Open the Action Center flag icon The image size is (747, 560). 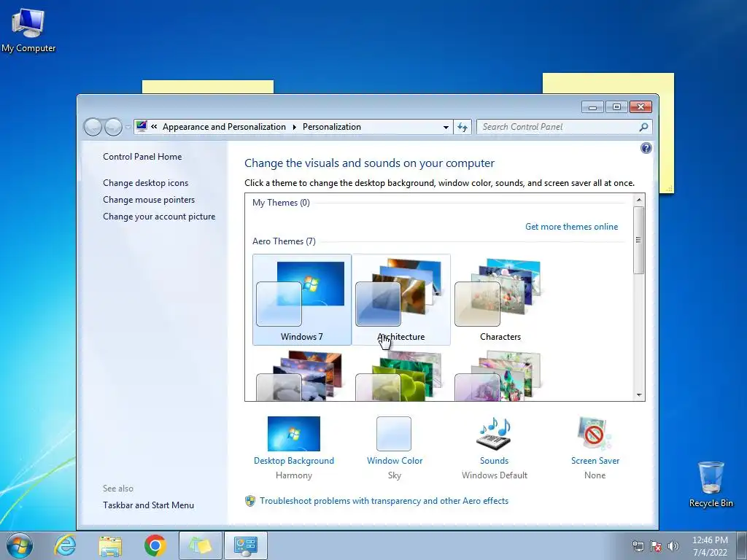656,546
